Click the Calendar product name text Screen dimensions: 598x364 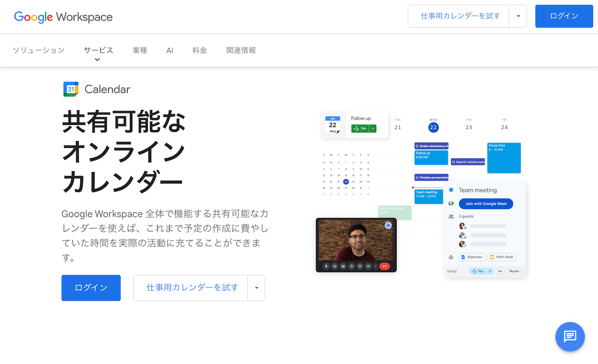107,90
